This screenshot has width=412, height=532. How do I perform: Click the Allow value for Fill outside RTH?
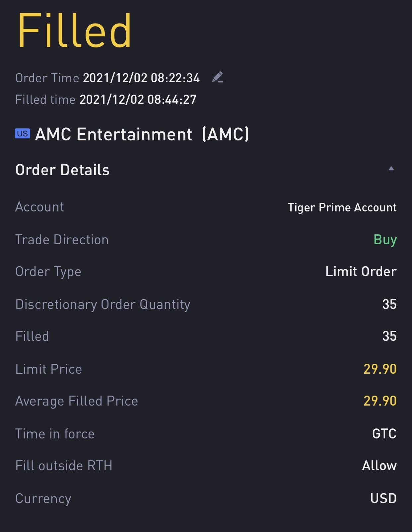click(379, 466)
